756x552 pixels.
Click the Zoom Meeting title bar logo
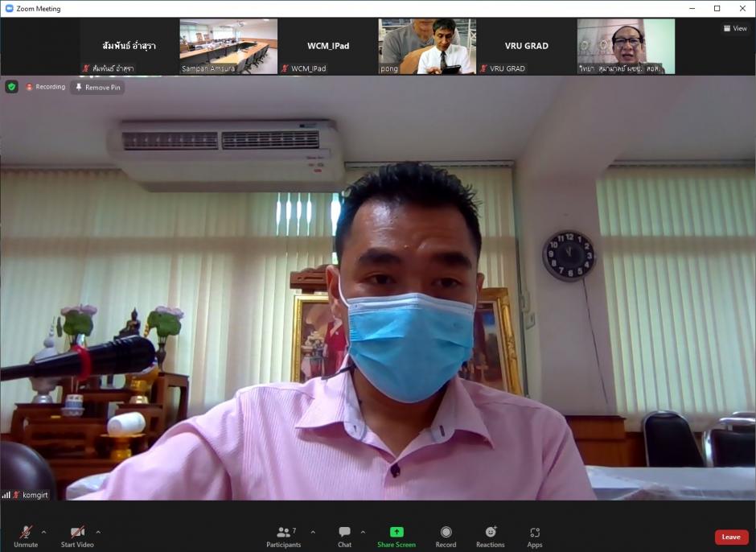(9, 9)
